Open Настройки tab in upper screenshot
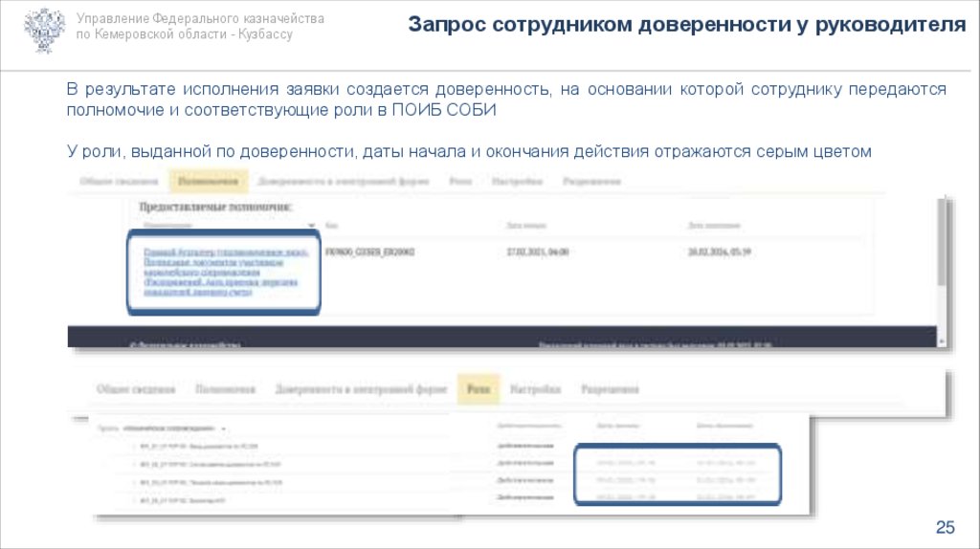This screenshot has width=980, height=549. 517,181
